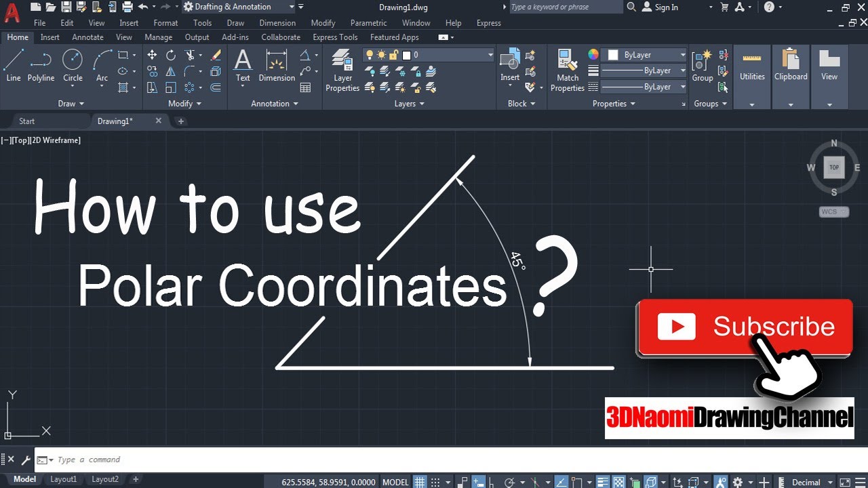
Task: Select the Line tool
Action: click(x=14, y=66)
